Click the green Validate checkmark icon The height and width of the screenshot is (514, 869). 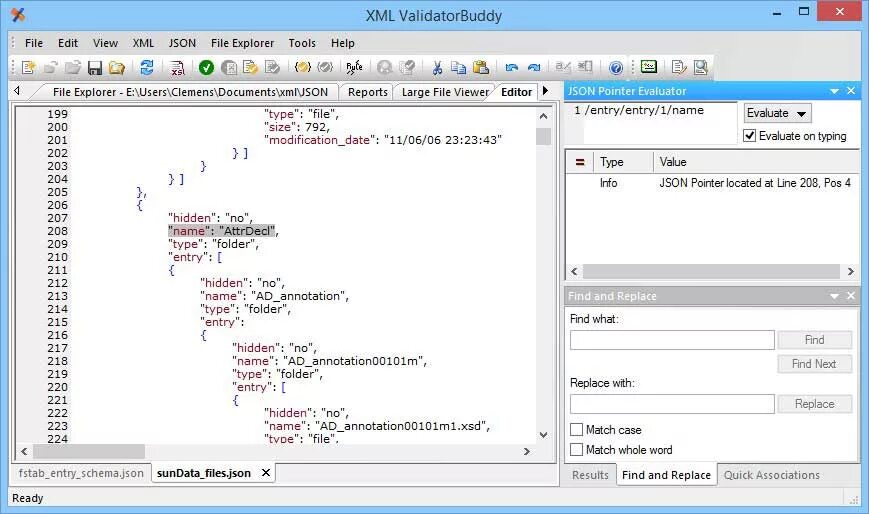click(206, 68)
